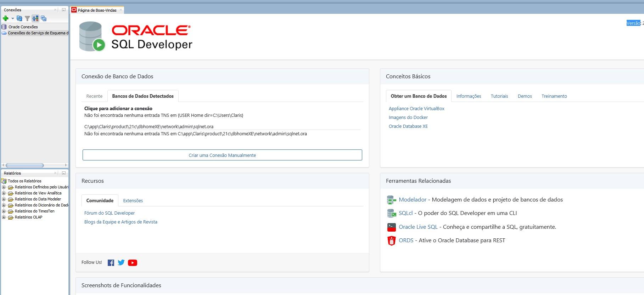Toggle the schema browser icon in the Conexões toolbar

point(35,18)
